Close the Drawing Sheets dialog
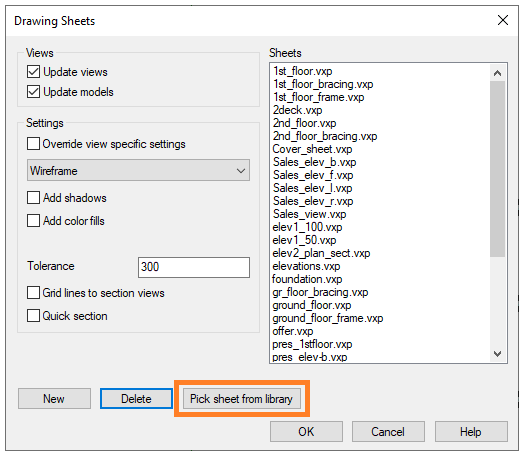The height and width of the screenshot is (455, 526). [503, 20]
